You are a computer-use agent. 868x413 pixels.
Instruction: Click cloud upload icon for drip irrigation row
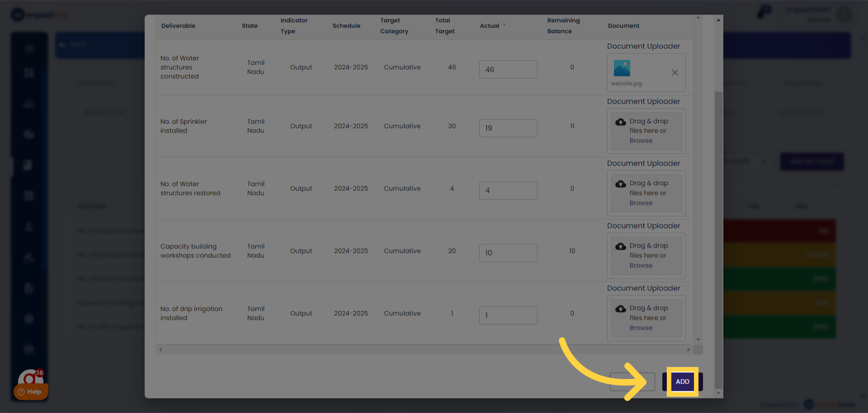[621, 309]
